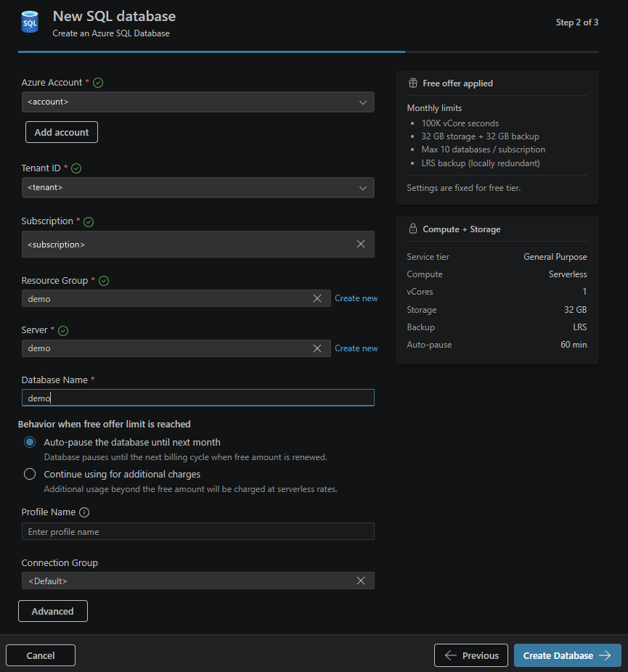The image size is (628, 672).
Task: Click green checkmark next to Resource Group
Action: [x=104, y=281]
